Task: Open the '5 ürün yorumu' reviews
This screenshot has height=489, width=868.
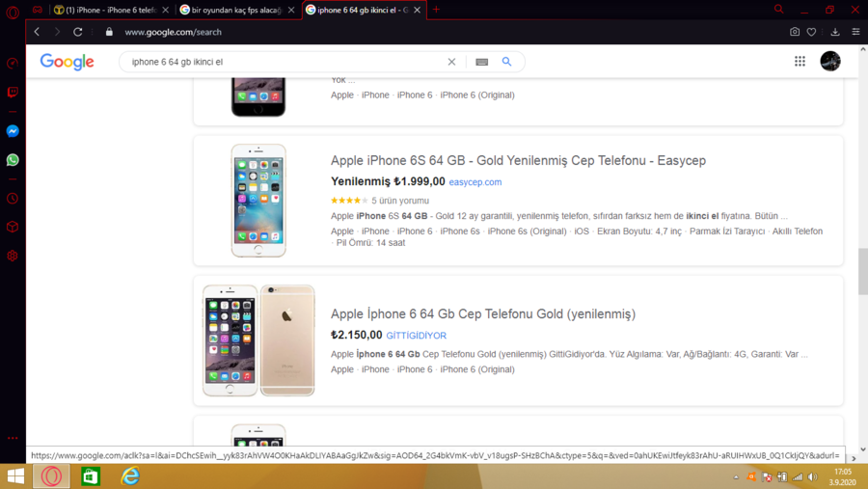Action: pos(399,201)
